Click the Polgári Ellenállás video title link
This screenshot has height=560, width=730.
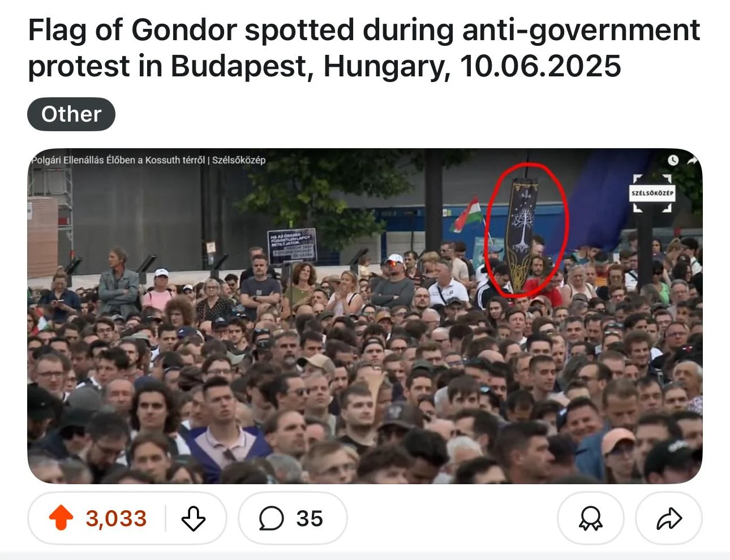[x=148, y=160]
